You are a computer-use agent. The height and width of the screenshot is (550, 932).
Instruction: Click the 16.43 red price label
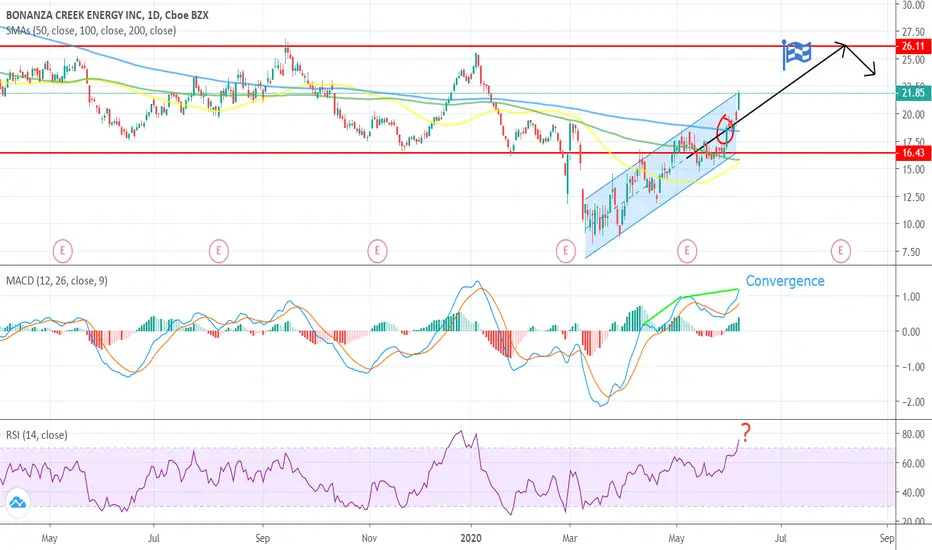point(913,153)
